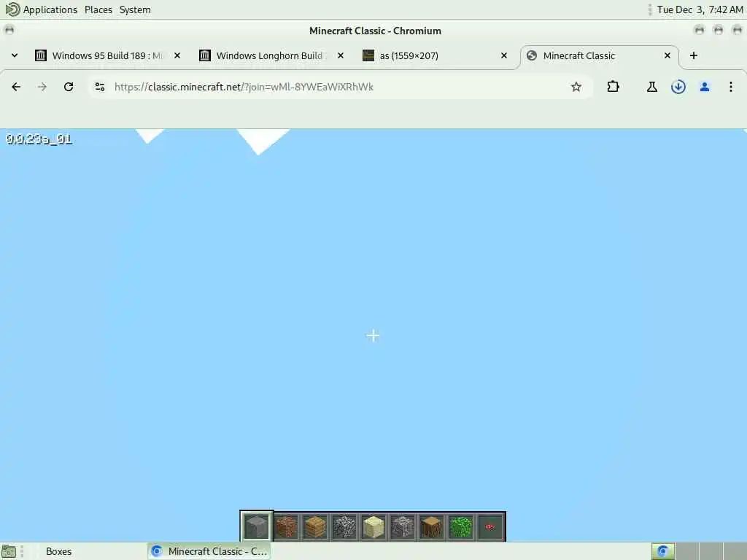This screenshot has height=560, width=747.
Task: Select the gray block right of sand
Action: pyautogui.click(x=403, y=526)
